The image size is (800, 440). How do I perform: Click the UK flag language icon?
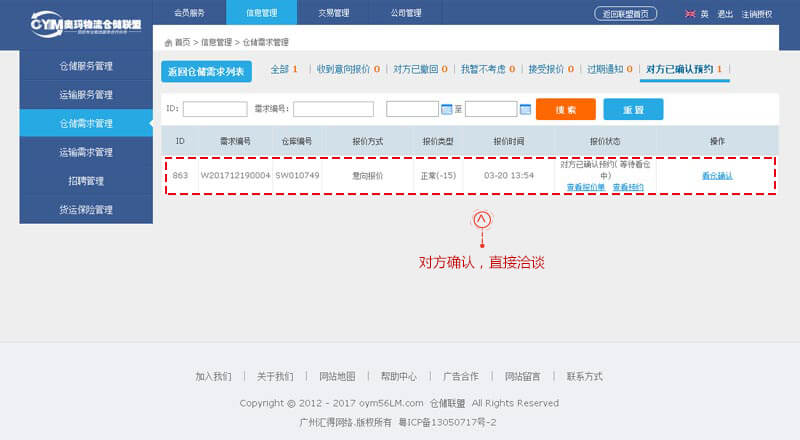coord(690,14)
